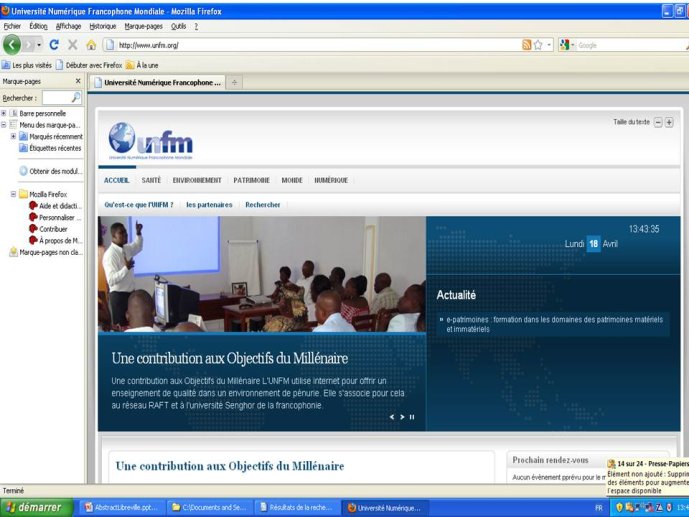The width and height of the screenshot is (689, 517).
Task: Increase text size with plus button
Action: click(669, 123)
